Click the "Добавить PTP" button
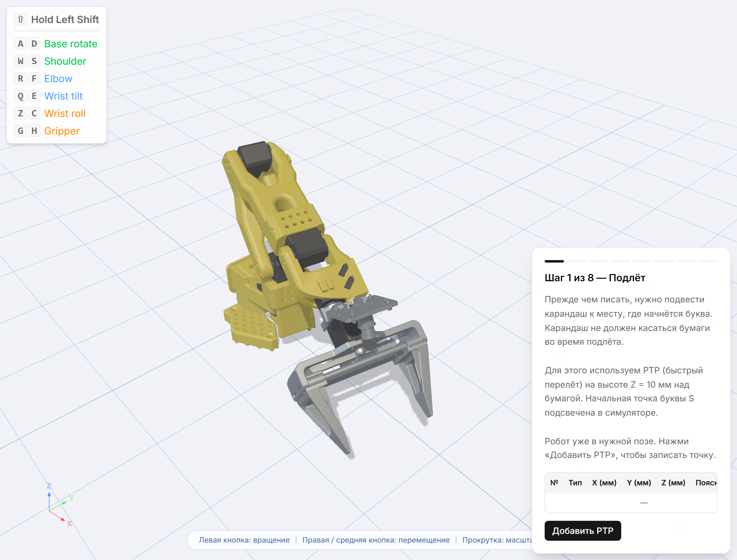 point(583,531)
